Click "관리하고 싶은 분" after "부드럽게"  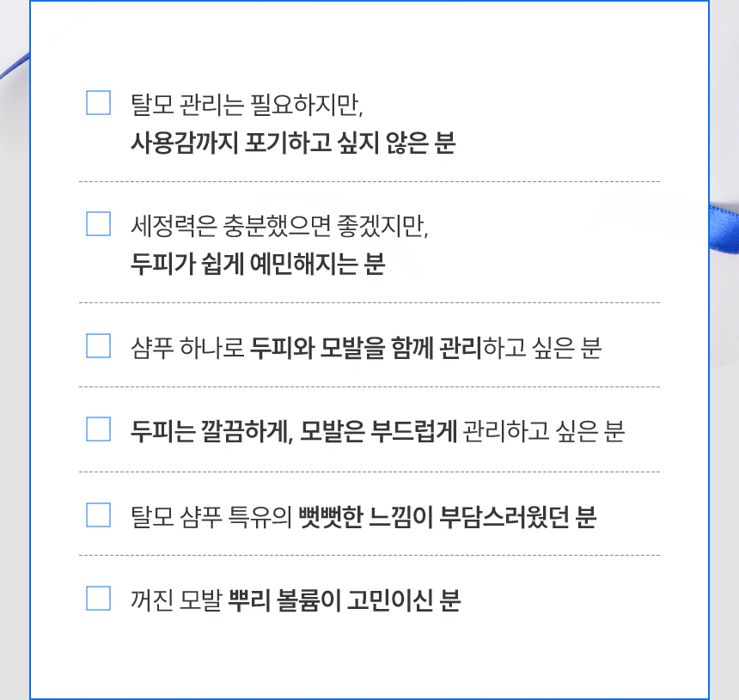click(x=543, y=429)
